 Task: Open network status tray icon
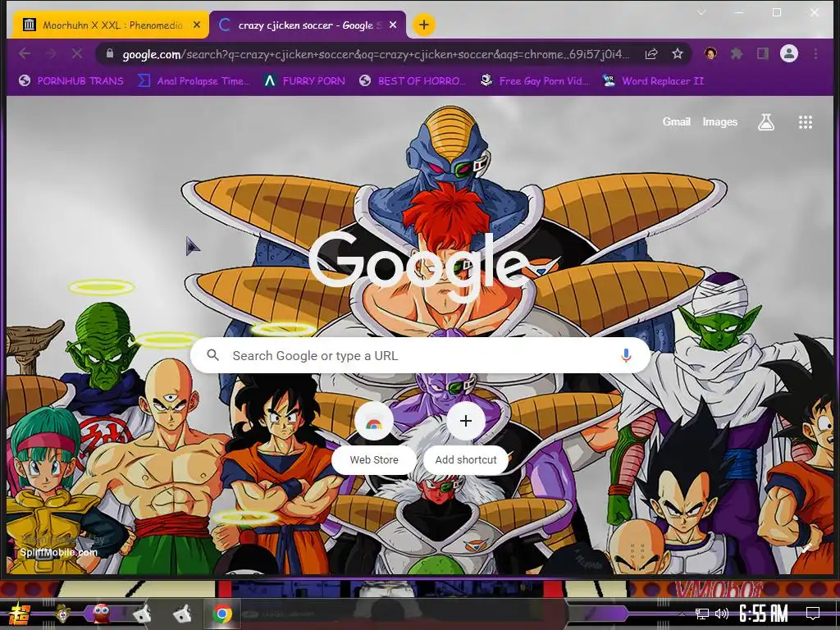pos(702,614)
